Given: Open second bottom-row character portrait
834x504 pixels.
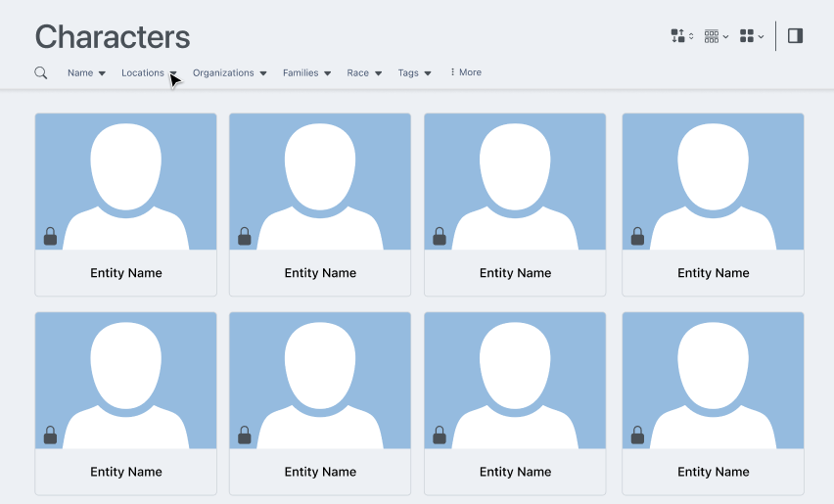Looking at the screenshot, I should tap(320, 380).
